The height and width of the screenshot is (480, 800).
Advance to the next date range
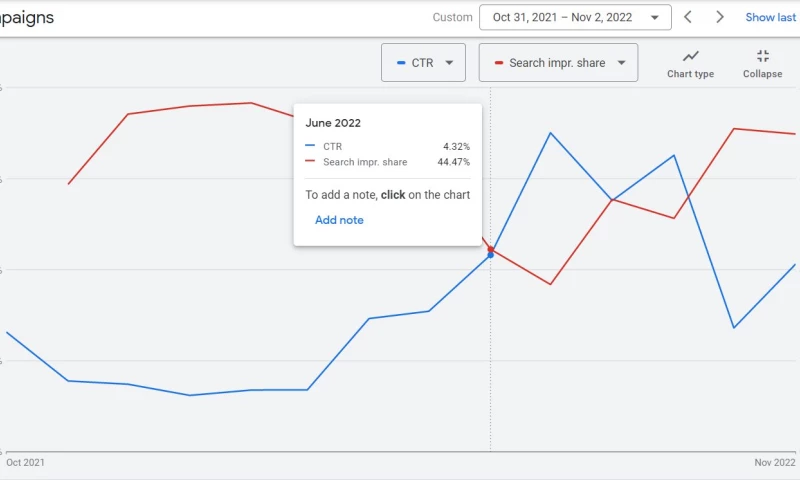click(x=720, y=17)
